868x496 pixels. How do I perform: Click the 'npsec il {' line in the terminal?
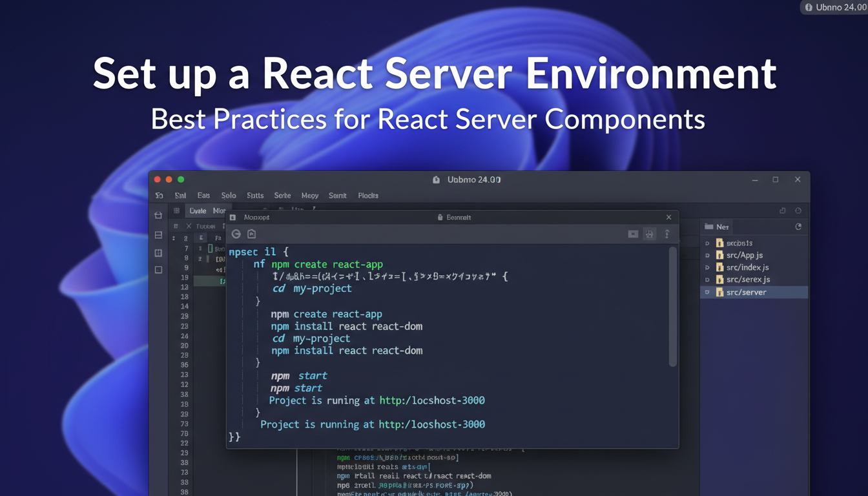coord(259,252)
